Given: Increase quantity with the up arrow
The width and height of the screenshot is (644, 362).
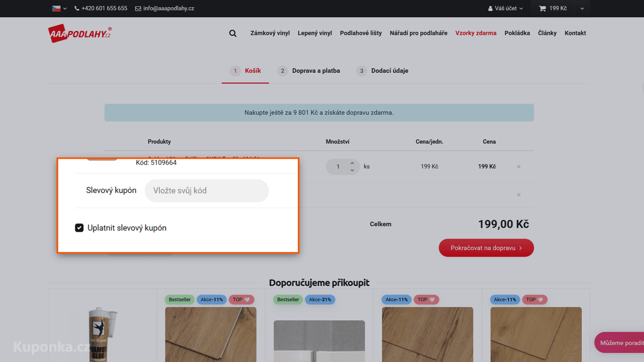Looking at the screenshot, I should 352,163.
